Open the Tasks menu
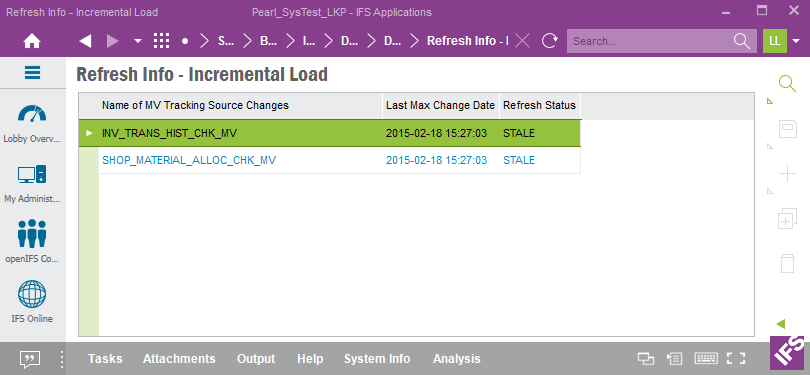The image size is (810, 375). 105,359
